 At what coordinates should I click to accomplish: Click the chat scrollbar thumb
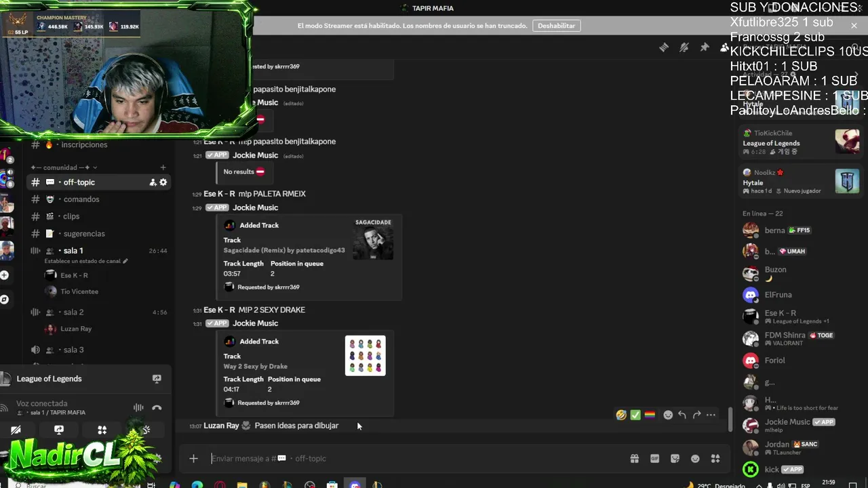pyautogui.click(x=730, y=419)
